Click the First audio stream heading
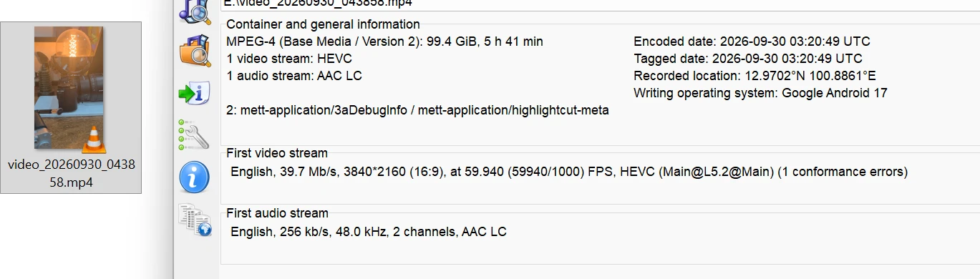The height and width of the screenshot is (279, 980). [x=277, y=213]
